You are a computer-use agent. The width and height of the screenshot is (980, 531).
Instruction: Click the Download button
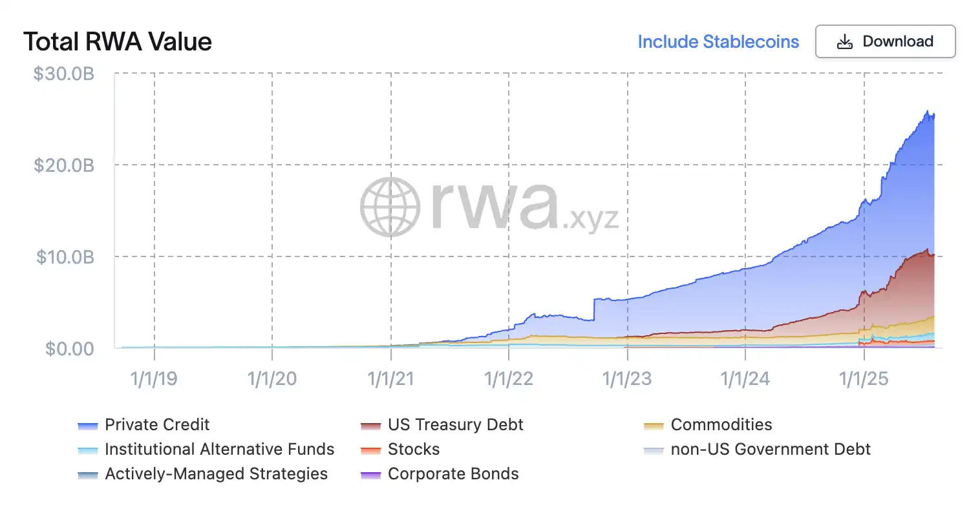[885, 41]
